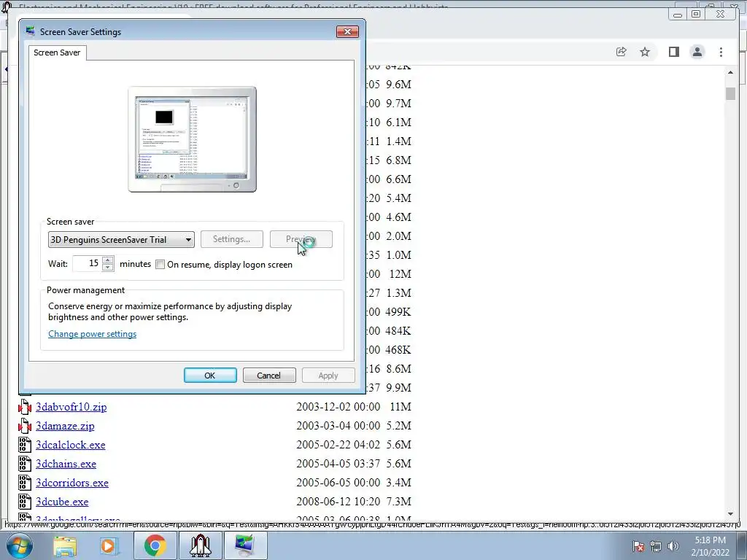
Task: Click date 2005-04-05 03:37 text
Action: pos(338,464)
